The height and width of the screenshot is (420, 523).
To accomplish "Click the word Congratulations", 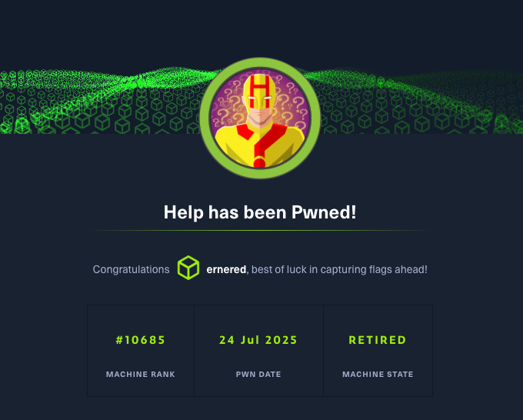I will 131,269.
